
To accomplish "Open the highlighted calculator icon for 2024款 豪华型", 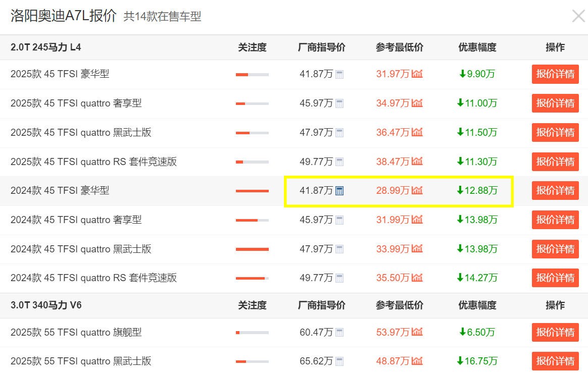I will (x=339, y=191).
